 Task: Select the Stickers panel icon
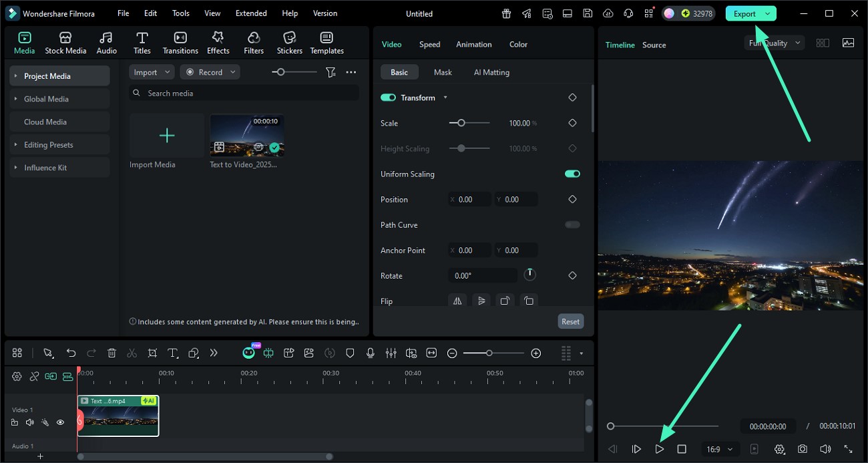tap(289, 41)
